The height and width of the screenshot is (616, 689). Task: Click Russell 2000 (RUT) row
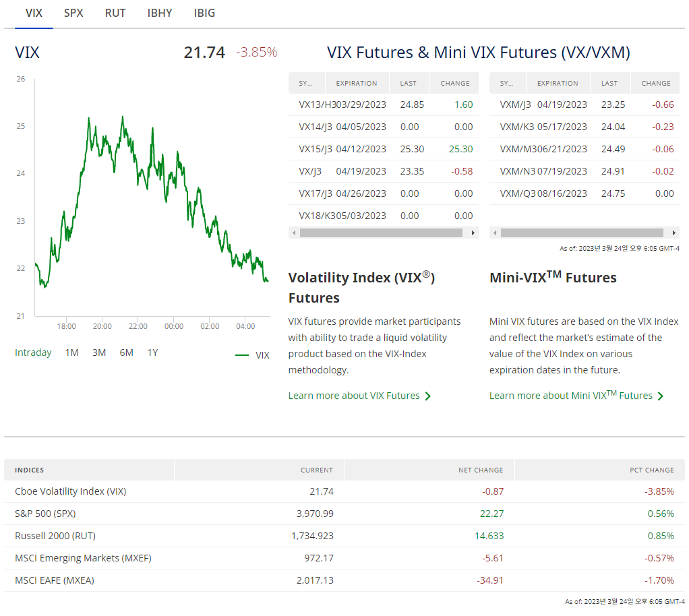point(344,536)
